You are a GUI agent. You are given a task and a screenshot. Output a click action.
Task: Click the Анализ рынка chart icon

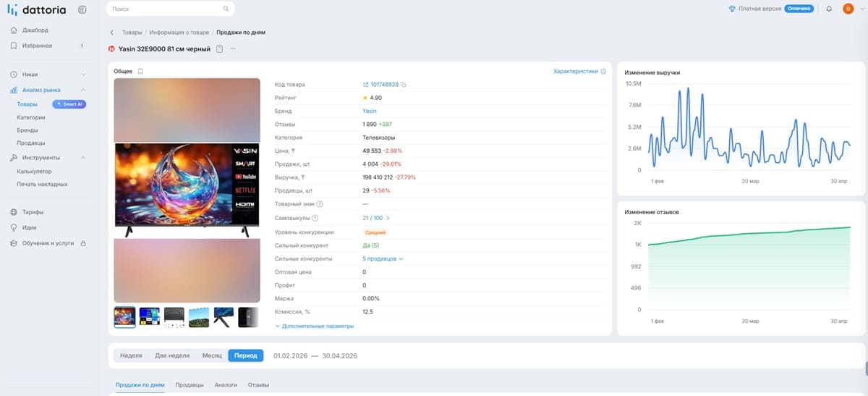coord(14,90)
